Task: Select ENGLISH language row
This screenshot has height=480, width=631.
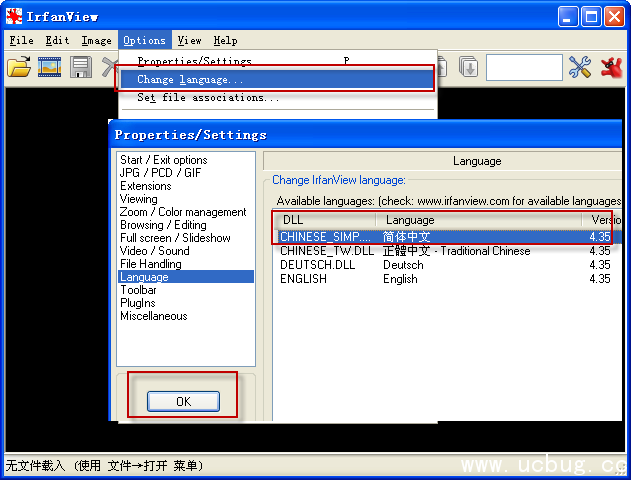Action: click(x=445, y=279)
